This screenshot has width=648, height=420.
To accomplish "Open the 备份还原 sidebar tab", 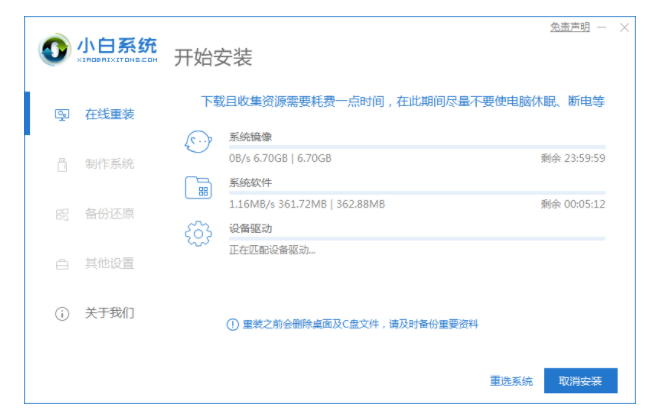I will point(108,214).
